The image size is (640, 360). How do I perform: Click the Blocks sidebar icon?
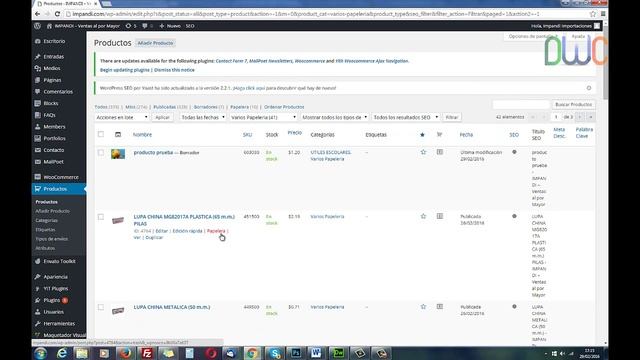[x=38, y=103]
